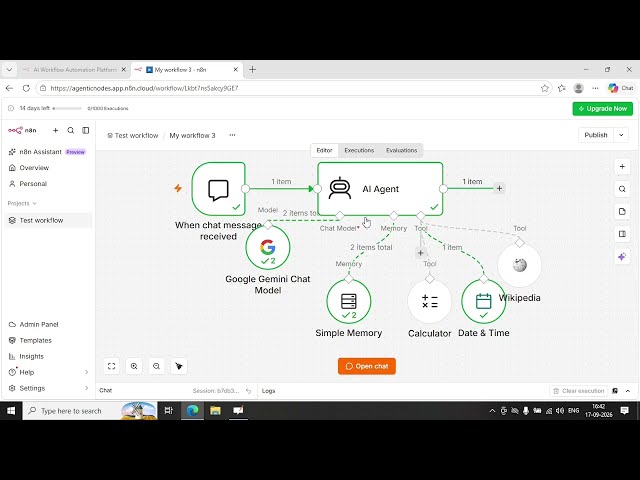Add another tool via Tool plus
This screenshot has width=640, height=480.
coord(420,253)
